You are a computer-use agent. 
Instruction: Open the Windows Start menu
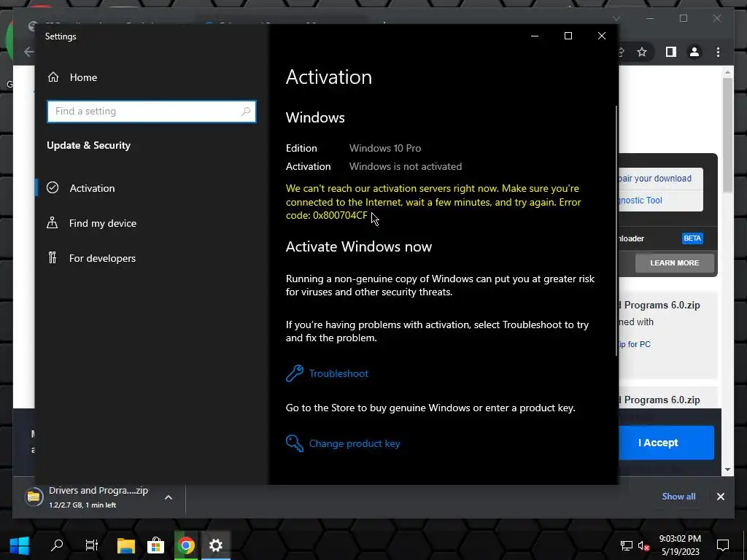pyautogui.click(x=20, y=545)
